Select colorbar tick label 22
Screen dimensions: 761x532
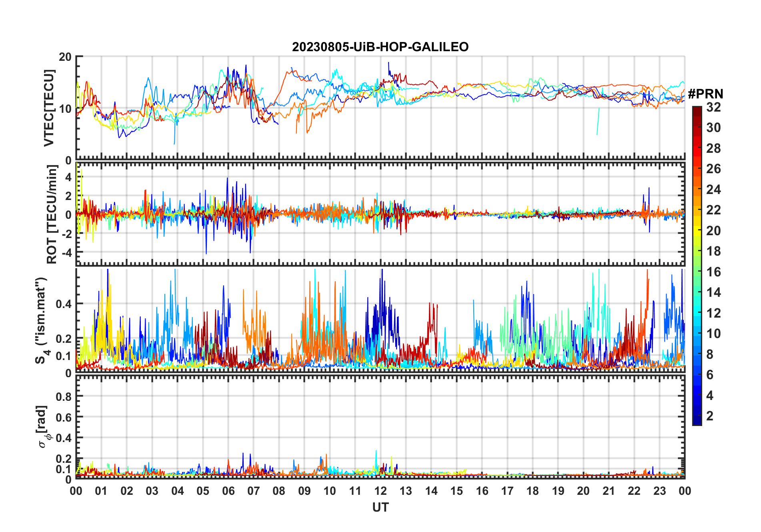713,210
